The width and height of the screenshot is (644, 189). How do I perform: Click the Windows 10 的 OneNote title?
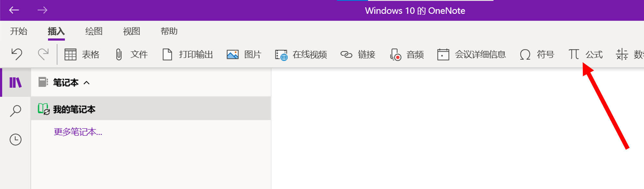point(415,11)
